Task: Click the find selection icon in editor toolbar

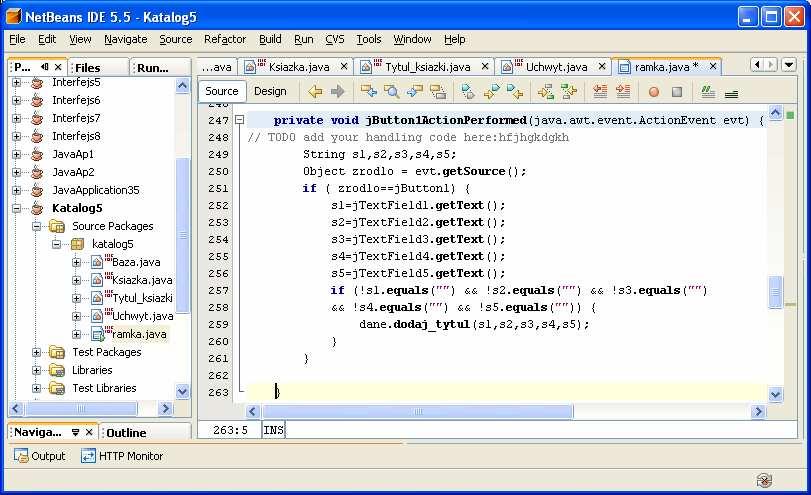Action: point(369,92)
